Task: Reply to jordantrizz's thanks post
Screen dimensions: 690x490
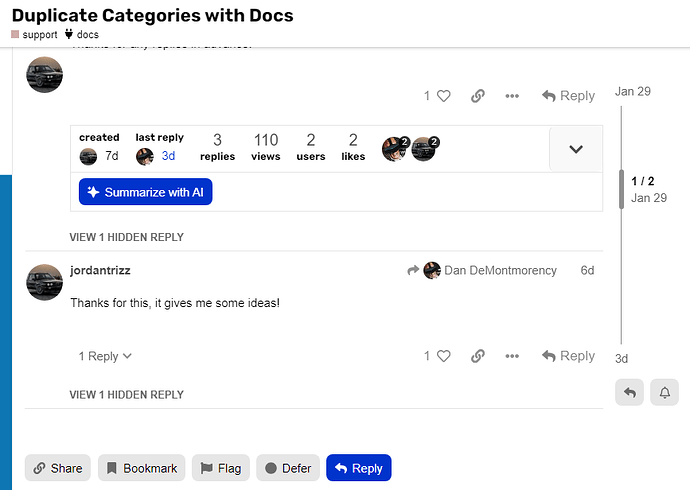Action: click(568, 356)
